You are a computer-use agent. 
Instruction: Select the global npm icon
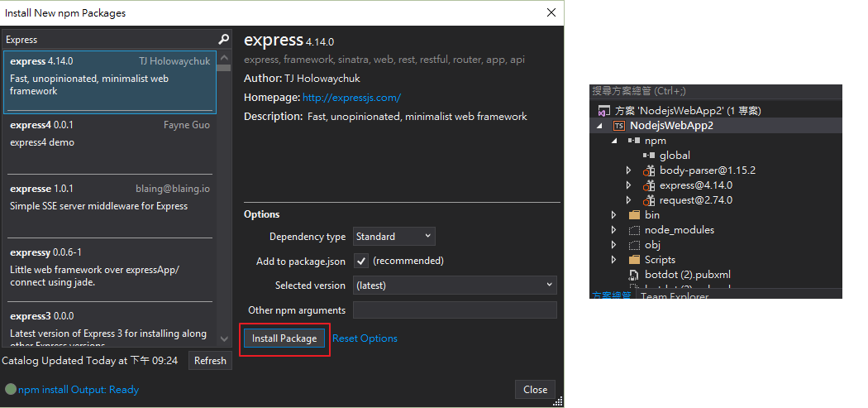[x=648, y=156]
